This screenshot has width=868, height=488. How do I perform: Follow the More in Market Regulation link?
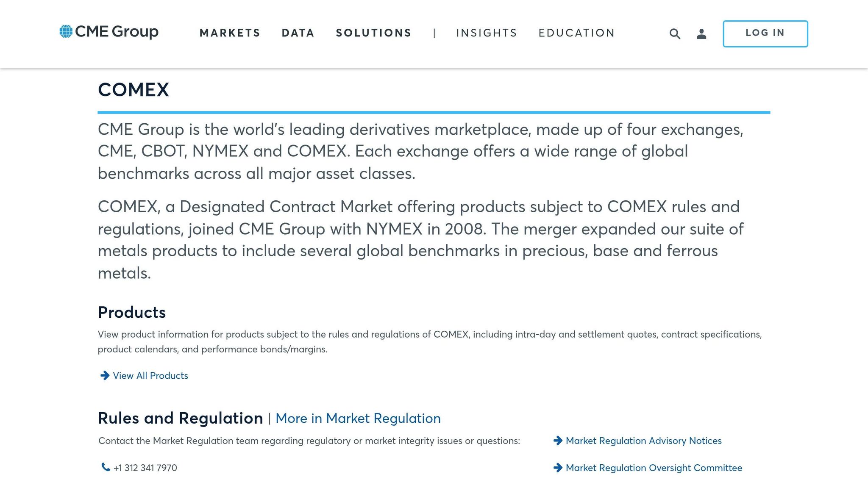(358, 419)
